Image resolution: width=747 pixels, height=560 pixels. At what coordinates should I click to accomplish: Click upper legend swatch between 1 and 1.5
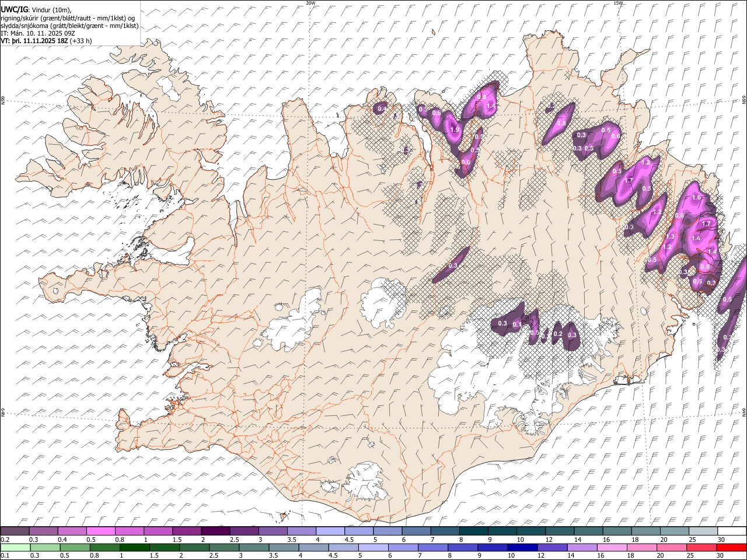[x=158, y=531]
